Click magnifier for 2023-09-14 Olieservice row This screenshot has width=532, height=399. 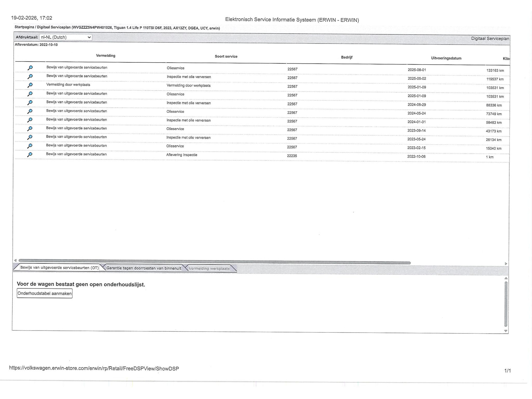pyautogui.click(x=30, y=129)
